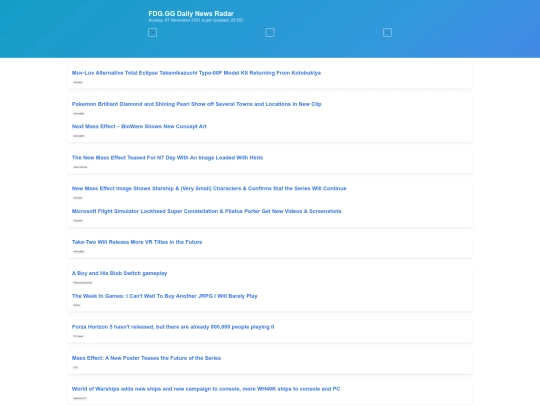Screen dimensions: 540x405
Task: Click source tag under Mass Effect New Poster headline
Action: pos(75,367)
